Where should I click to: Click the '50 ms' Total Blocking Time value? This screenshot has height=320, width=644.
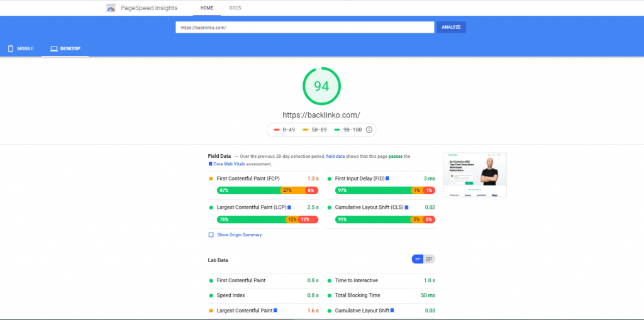click(428, 295)
